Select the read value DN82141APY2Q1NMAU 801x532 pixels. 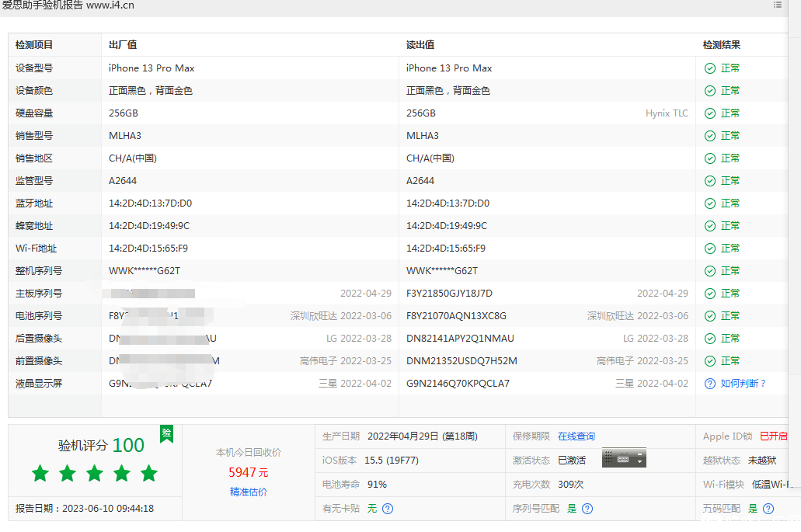[460, 339]
